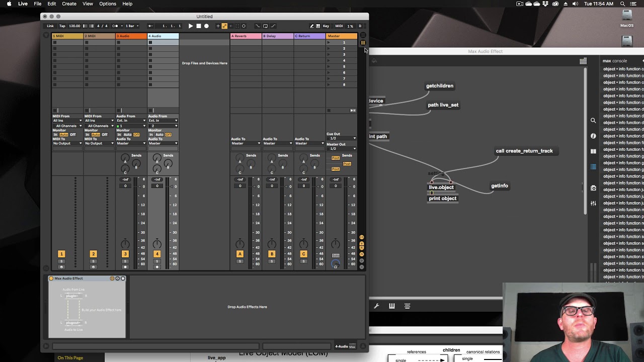
Task: Open the Max console list icon
Action: [593, 167]
